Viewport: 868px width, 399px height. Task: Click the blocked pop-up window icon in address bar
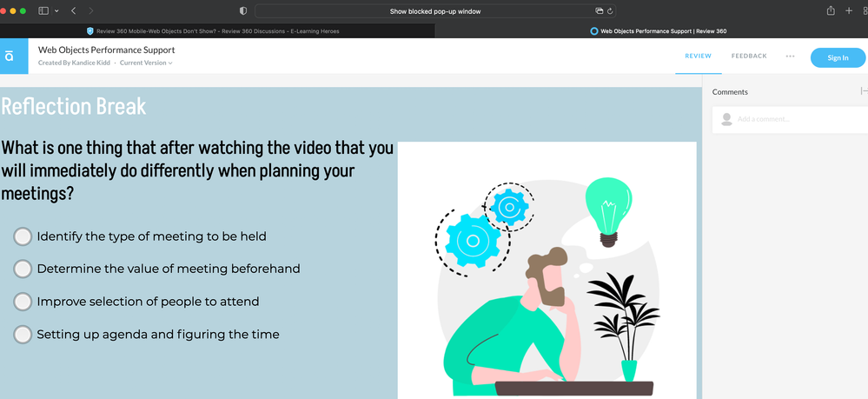(599, 11)
